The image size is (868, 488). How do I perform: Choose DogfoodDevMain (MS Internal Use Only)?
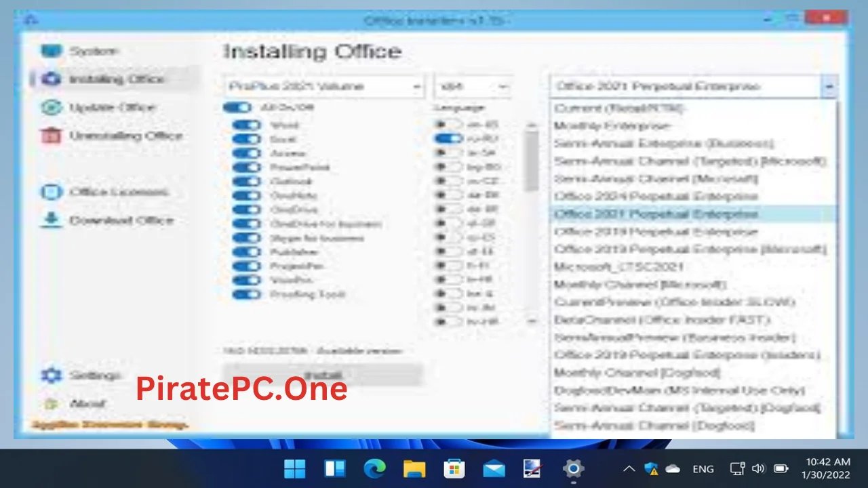(x=692, y=390)
